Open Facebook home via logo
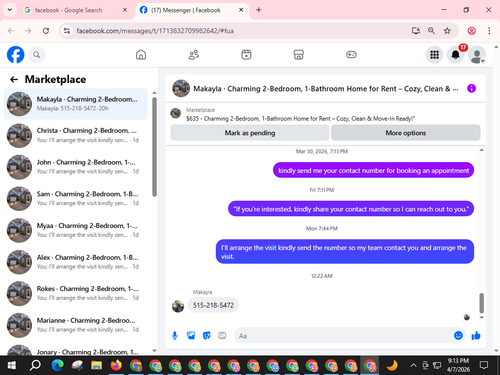Image resolution: width=500 pixels, height=375 pixels. 15,55
